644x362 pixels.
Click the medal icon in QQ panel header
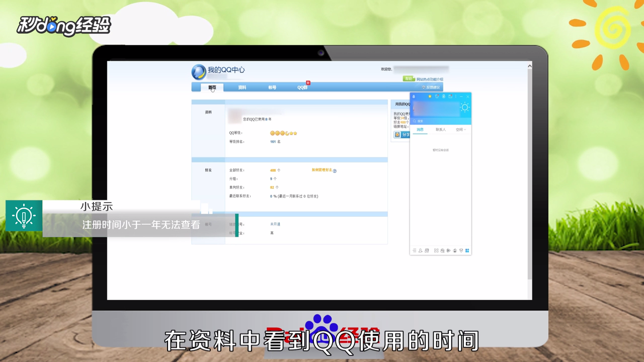(444, 97)
